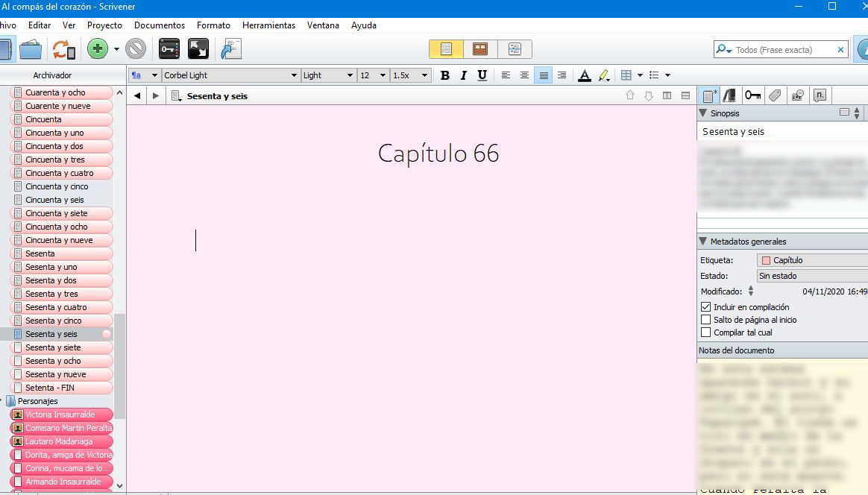Go back in editor history arrow

[x=137, y=95]
